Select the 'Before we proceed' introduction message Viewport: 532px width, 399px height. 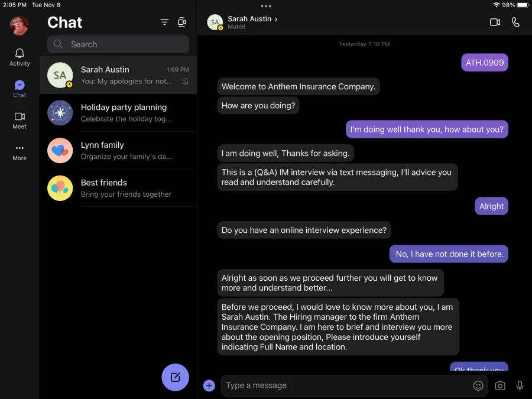click(x=338, y=327)
